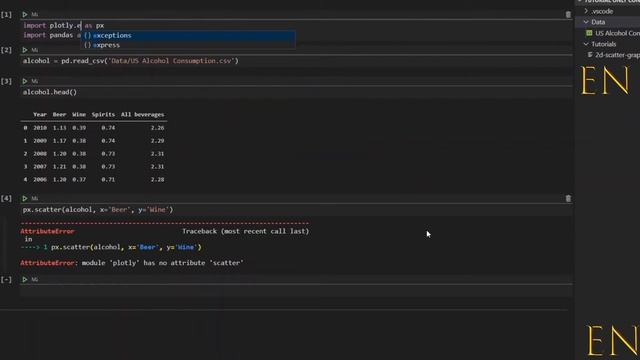Delete cell 1 with the trash icon
Image resolution: width=640 pixels, height=360 pixels.
click(x=568, y=15)
